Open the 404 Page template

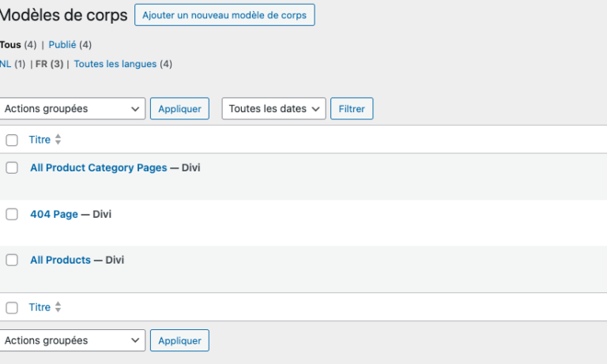tap(54, 214)
